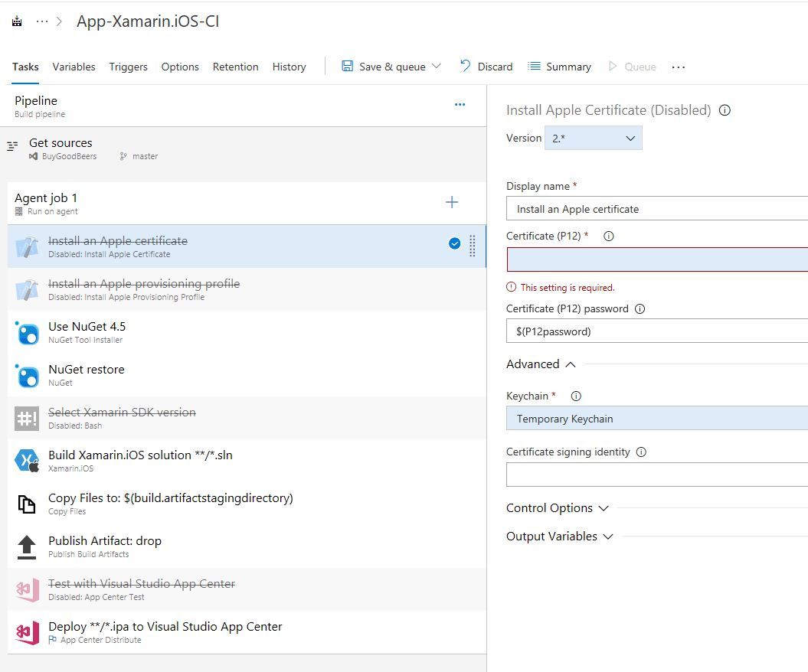Switch to the Retention tab
Screen dimensions: 808x672
235,67
